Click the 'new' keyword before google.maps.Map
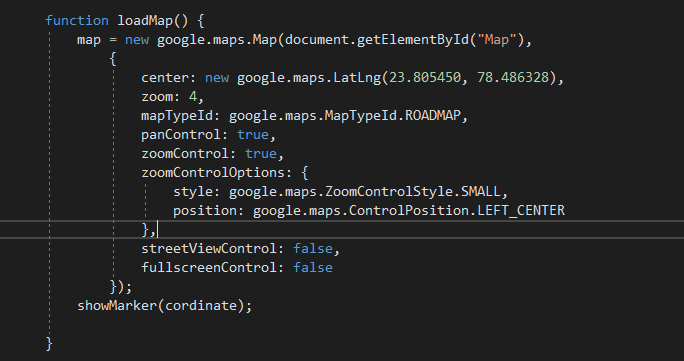Image resolution: width=684 pixels, height=361 pixels. click(x=137, y=40)
